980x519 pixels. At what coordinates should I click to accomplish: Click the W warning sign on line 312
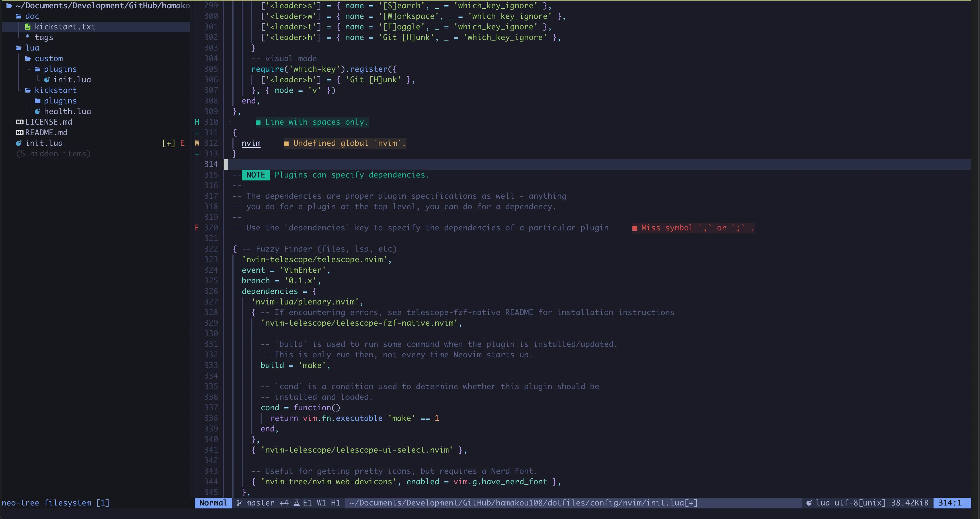click(197, 143)
